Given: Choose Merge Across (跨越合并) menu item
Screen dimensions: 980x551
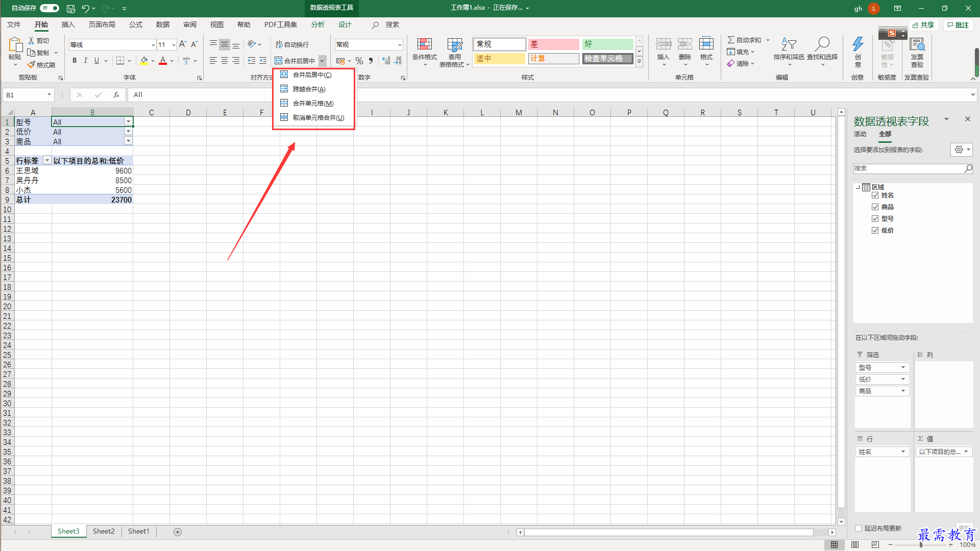Looking at the screenshot, I should coord(313,89).
